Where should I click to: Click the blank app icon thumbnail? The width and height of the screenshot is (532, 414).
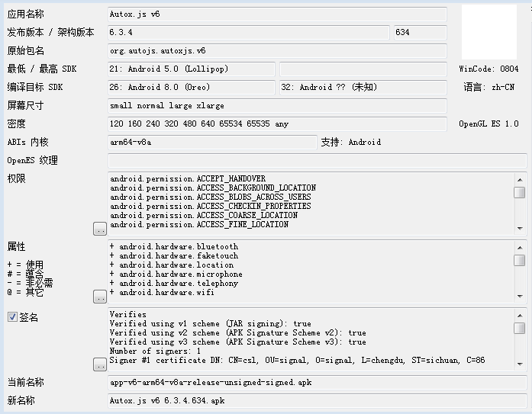pos(489,32)
